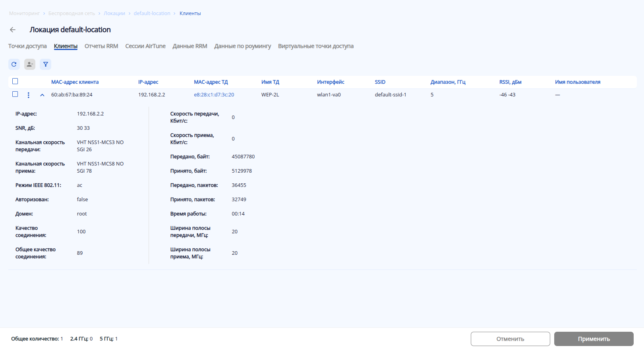Click the default-ssid-1 SSID cell
644x350 pixels.
(x=391, y=95)
